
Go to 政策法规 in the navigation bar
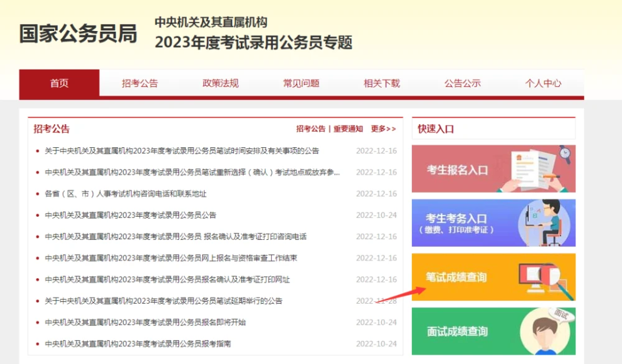click(x=221, y=83)
